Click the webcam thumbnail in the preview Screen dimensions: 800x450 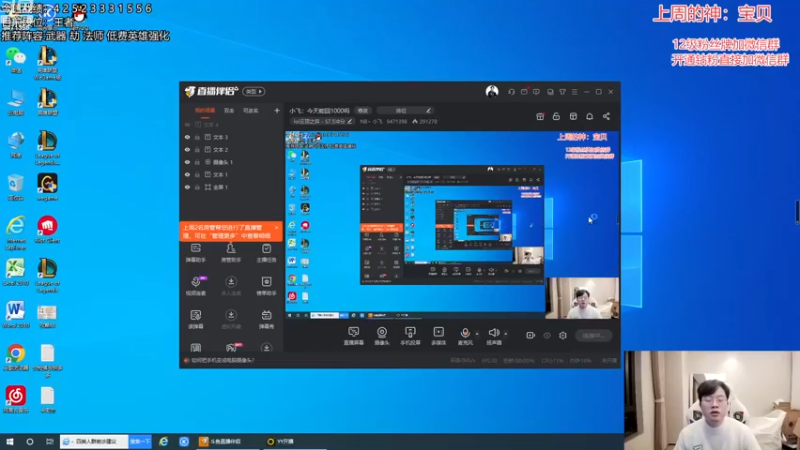coord(582,298)
